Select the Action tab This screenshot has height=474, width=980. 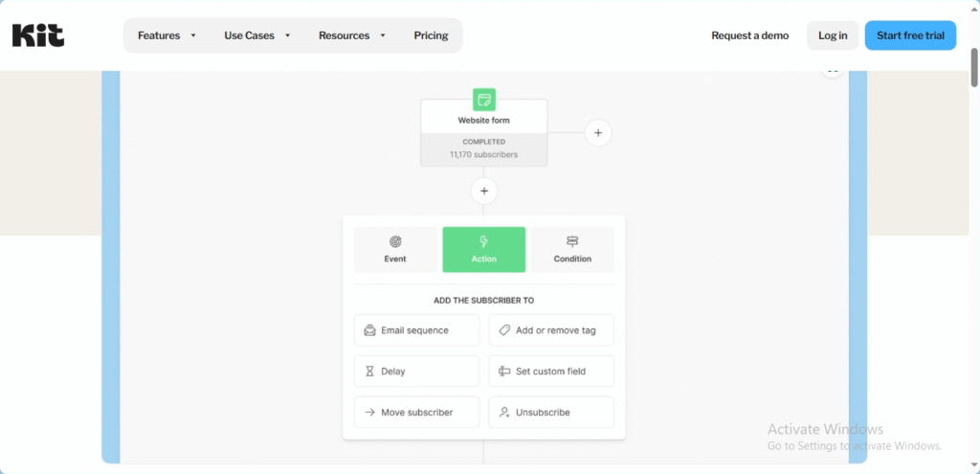(x=483, y=250)
